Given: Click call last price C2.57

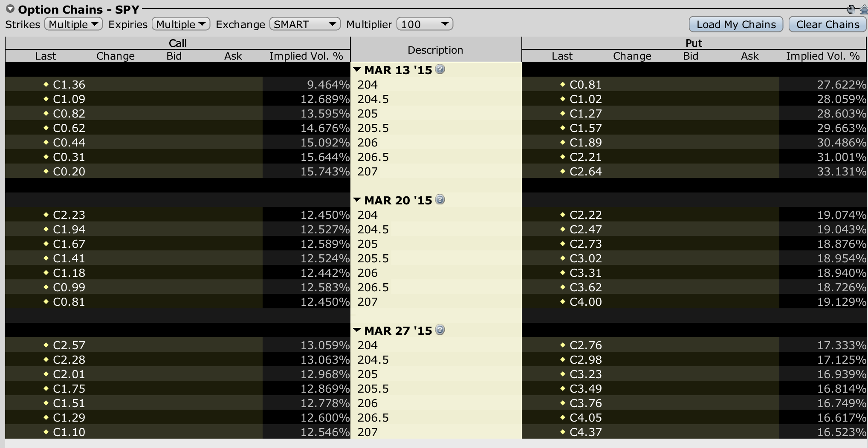Looking at the screenshot, I should [69, 345].
